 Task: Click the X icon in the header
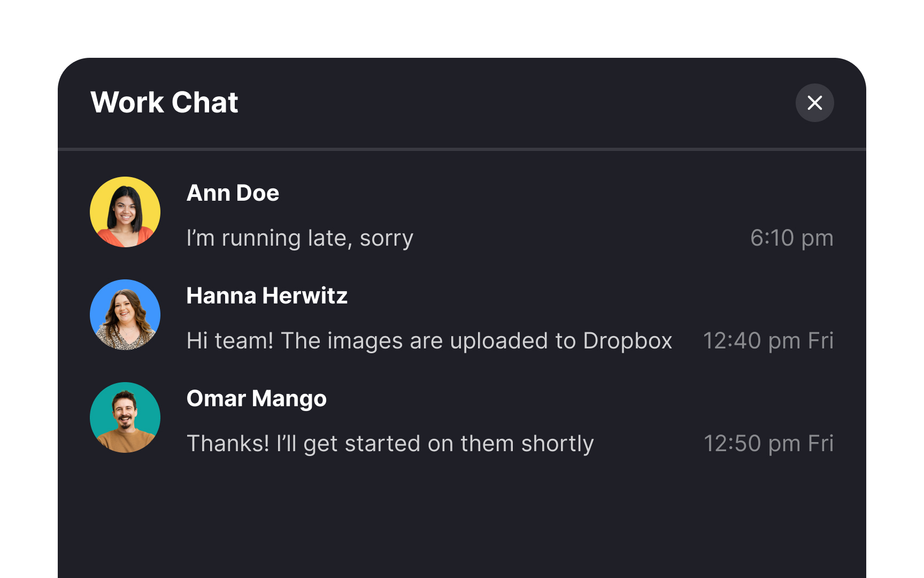click(814, 102)
